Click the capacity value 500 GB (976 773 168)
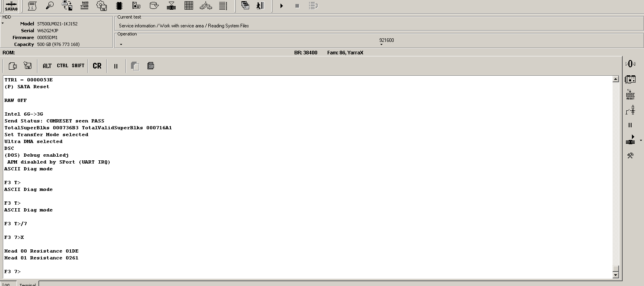The image size is (644, 286). 58,44
